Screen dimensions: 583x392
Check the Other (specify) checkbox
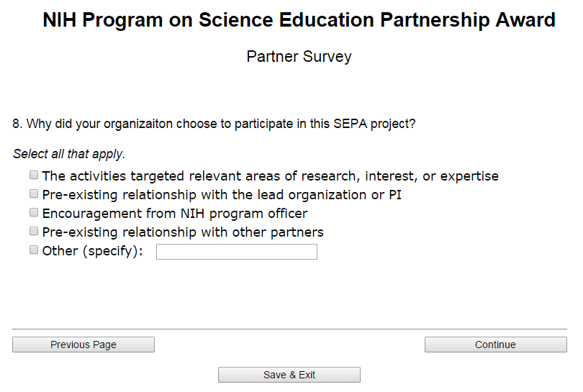click(x=34, y=250)
